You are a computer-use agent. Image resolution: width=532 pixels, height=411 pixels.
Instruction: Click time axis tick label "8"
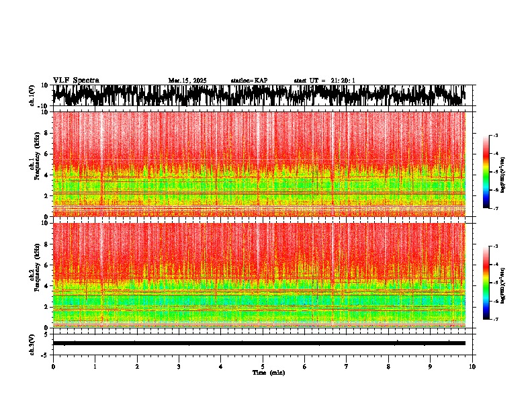(x=388, y=367)
